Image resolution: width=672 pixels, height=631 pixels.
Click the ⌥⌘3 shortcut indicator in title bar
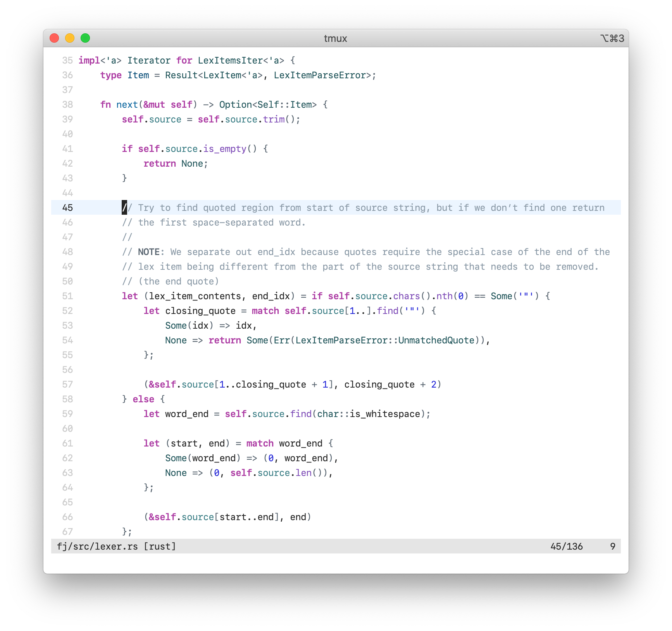click(x=612, y=38)
